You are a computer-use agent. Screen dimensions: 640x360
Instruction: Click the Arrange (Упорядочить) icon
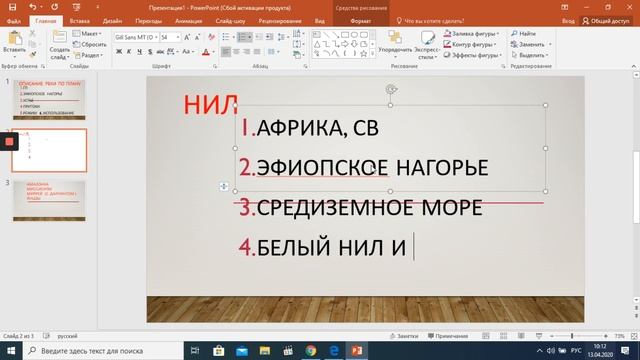pos(395,38)
